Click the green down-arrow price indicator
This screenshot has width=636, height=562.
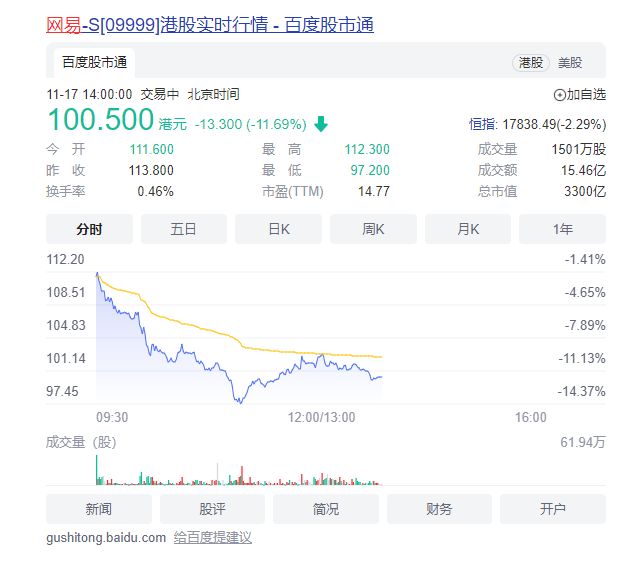coord(321,124)
